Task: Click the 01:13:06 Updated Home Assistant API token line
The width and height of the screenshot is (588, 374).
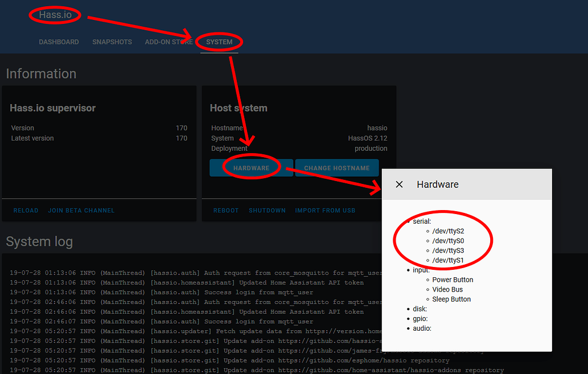Action: [186, 282]
